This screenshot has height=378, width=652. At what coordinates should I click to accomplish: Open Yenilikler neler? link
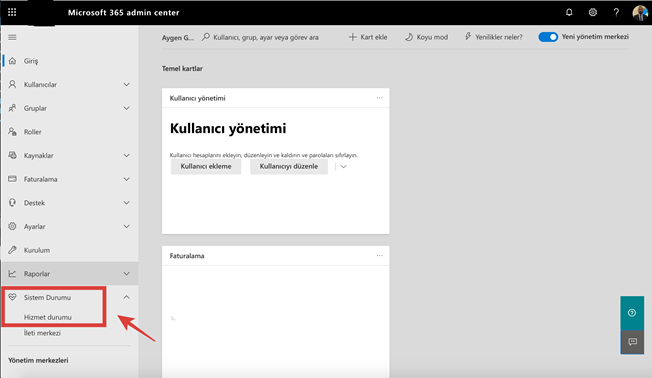pyautogui.click(x=494, y=37)
